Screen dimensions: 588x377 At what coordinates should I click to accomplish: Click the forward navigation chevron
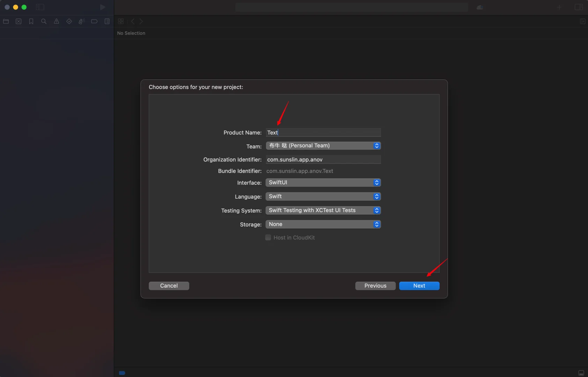click(x=141, y=21)
